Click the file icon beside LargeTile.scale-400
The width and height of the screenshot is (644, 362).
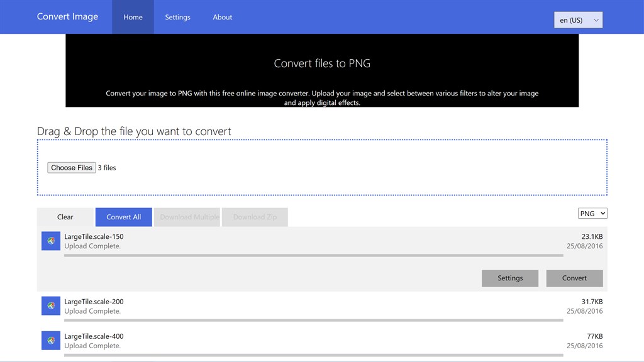[x=50, y=340]
